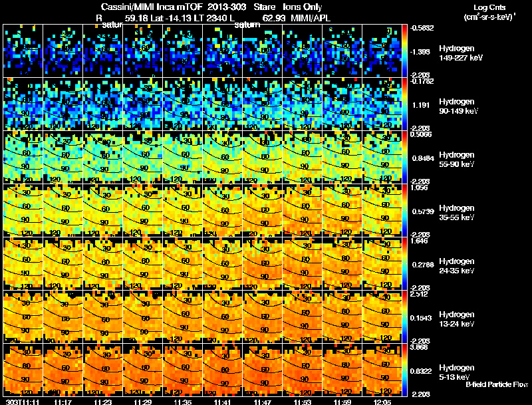This screenshot has width=532, height=405.
Task: Click the 12:05 time label
Action: (x=382, y=402)
